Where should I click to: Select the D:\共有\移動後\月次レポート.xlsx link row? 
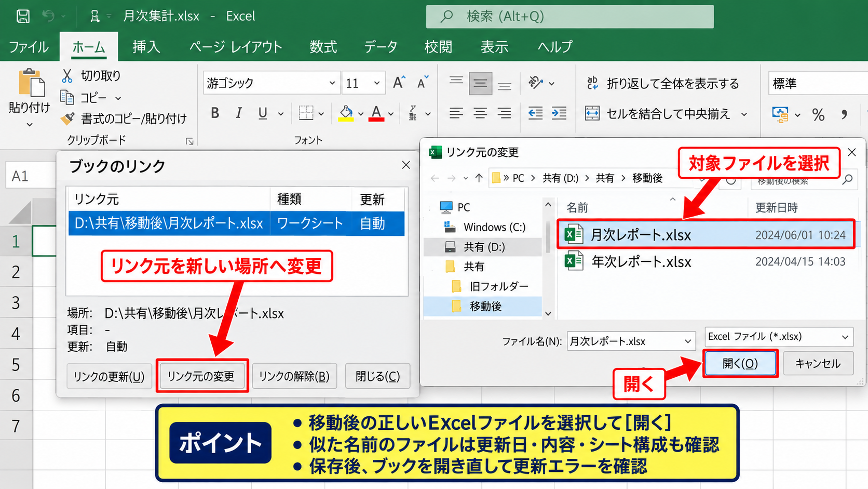236,223
